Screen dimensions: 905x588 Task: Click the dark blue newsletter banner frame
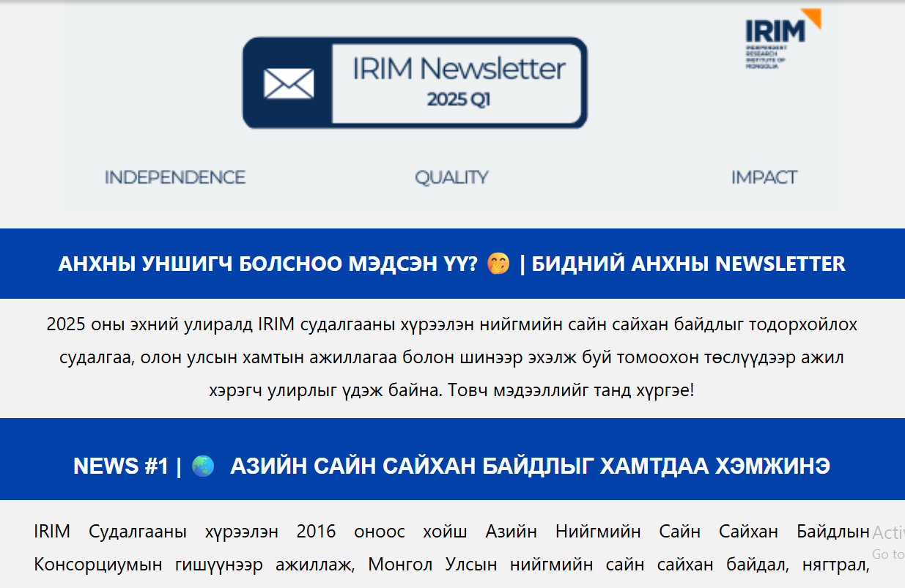[x=415, y=45]
